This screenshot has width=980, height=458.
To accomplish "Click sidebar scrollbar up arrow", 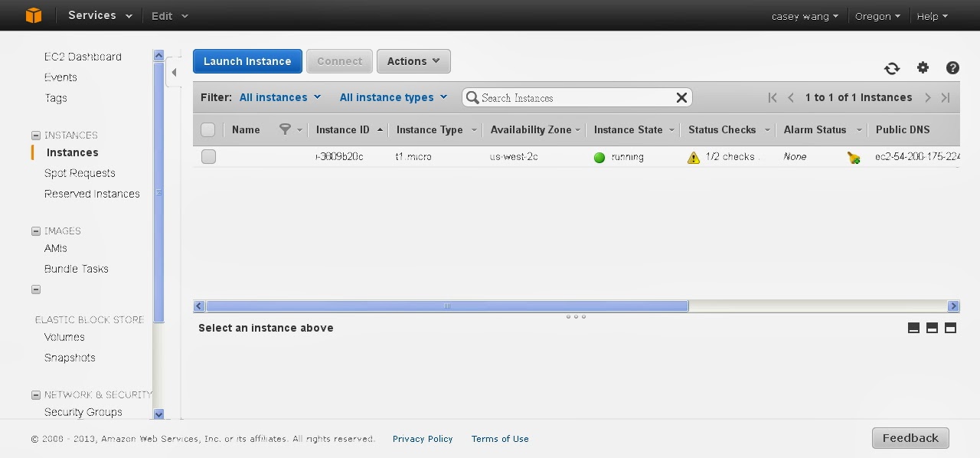I will click(158, 55).
